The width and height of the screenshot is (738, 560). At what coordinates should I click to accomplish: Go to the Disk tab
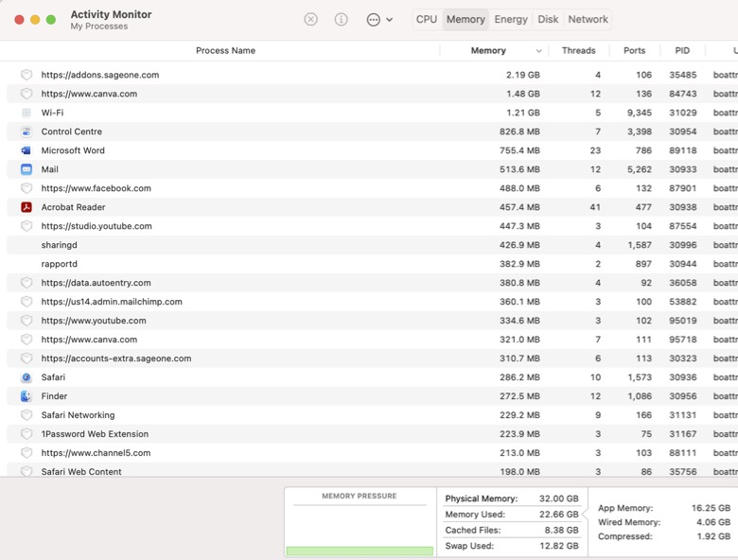coord(548,19)
